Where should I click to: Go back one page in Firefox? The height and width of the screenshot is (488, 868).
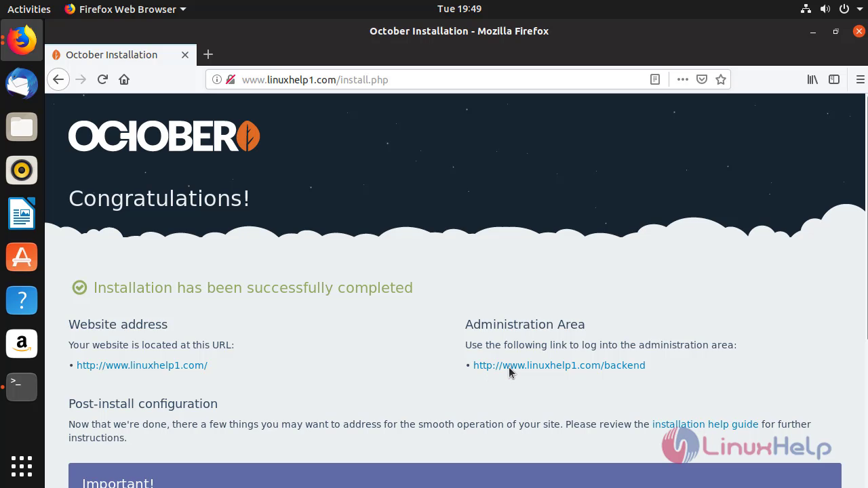click(x=58, y=79)
